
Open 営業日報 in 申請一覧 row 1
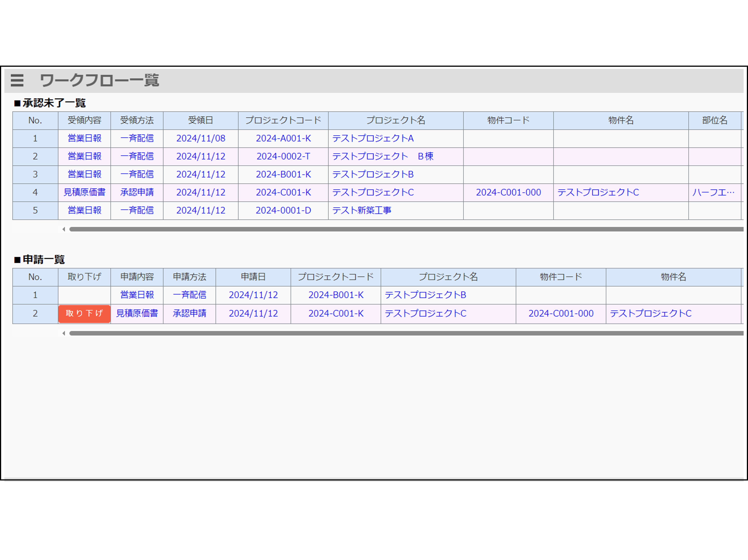coord(137,295)
